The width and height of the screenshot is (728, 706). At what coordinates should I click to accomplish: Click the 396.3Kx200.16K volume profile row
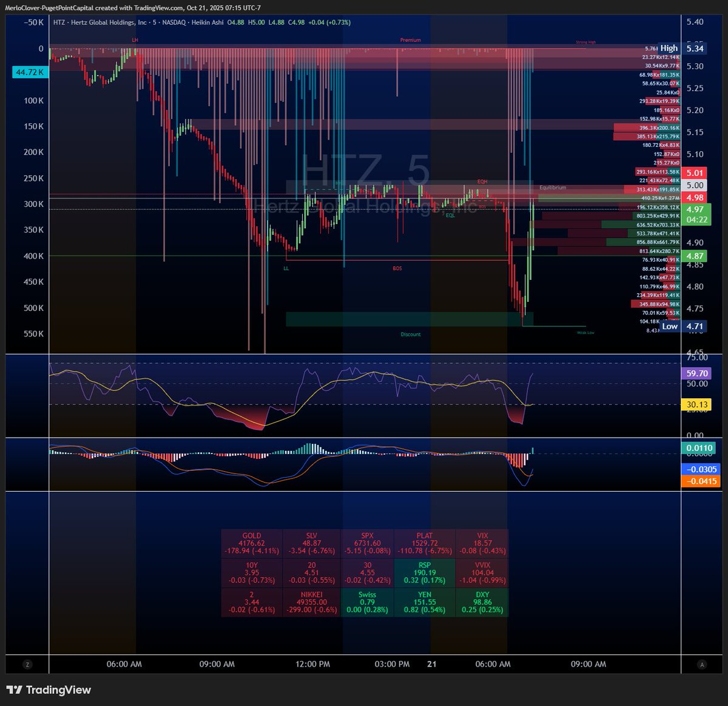pos(647,128)
